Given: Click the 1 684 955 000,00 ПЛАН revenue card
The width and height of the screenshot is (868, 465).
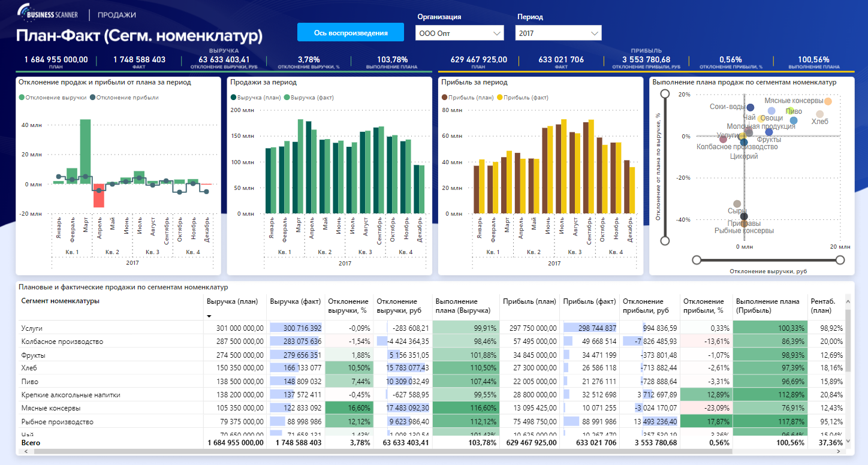Looking at the screenshot, I should click(56, 62).
